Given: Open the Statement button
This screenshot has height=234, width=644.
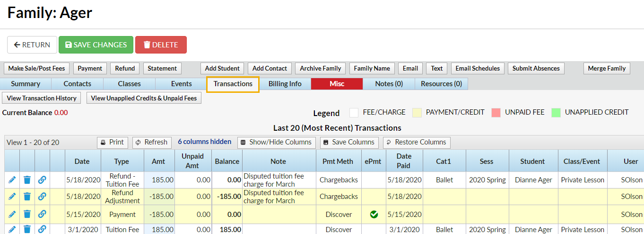Looking at the screenshot, I should coord(162,68).
